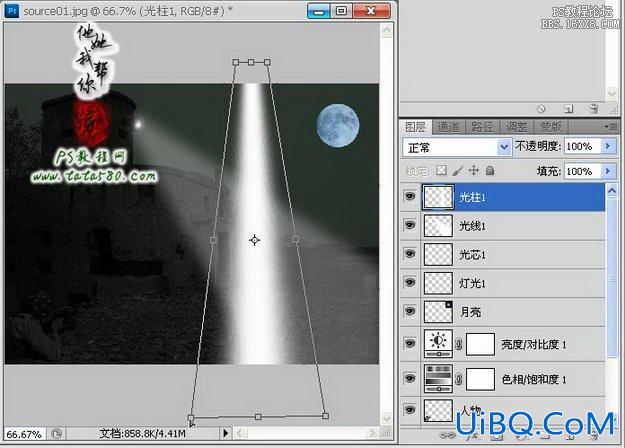Click the layers panel scrollbar up arrow
625x448 pixels.
tap(612, 191)
